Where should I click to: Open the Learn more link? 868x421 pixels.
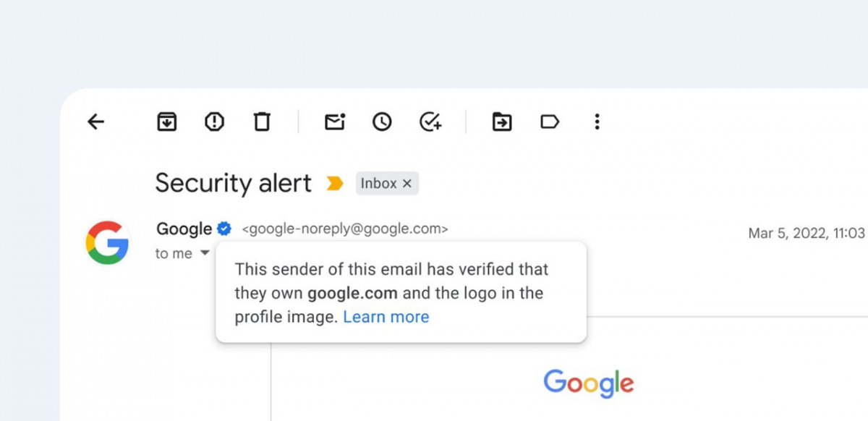click(386, 317)
